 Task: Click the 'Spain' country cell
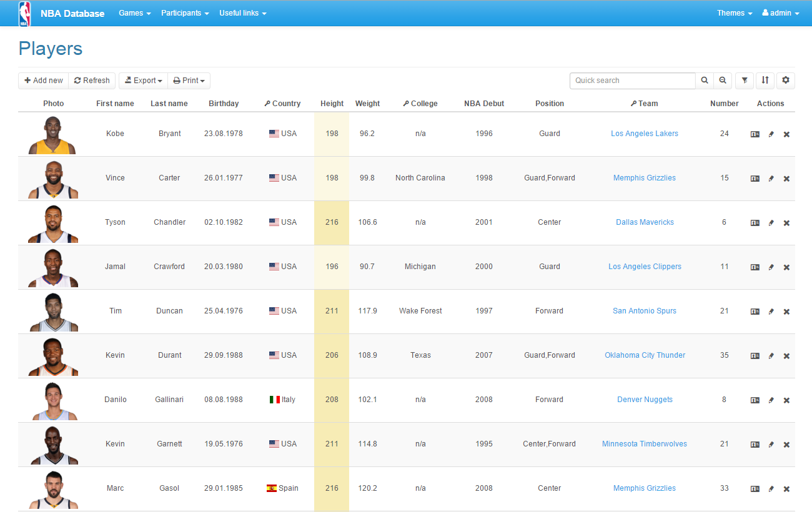282,488
